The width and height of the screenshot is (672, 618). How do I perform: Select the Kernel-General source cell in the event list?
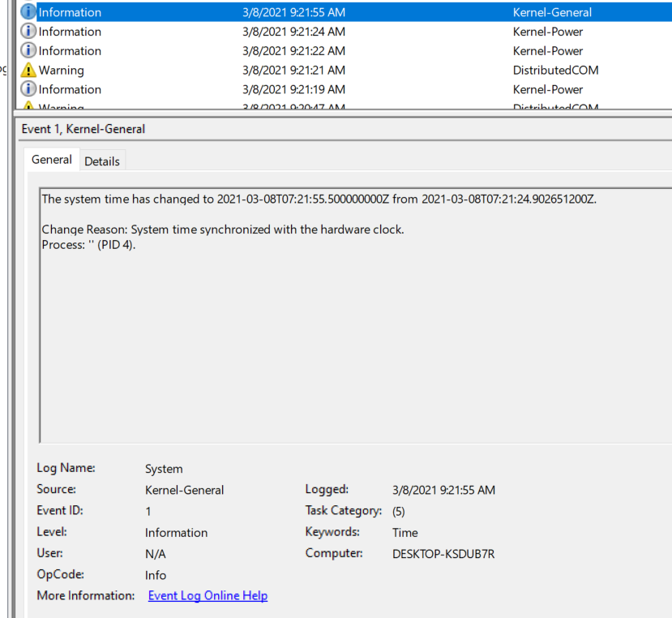point(552,12)
